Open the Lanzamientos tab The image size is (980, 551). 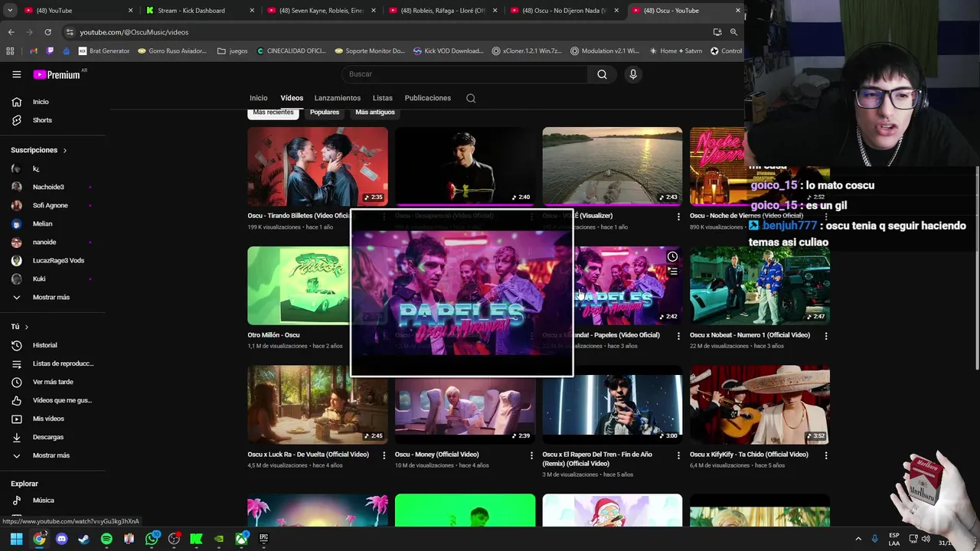tap(337, 98)
